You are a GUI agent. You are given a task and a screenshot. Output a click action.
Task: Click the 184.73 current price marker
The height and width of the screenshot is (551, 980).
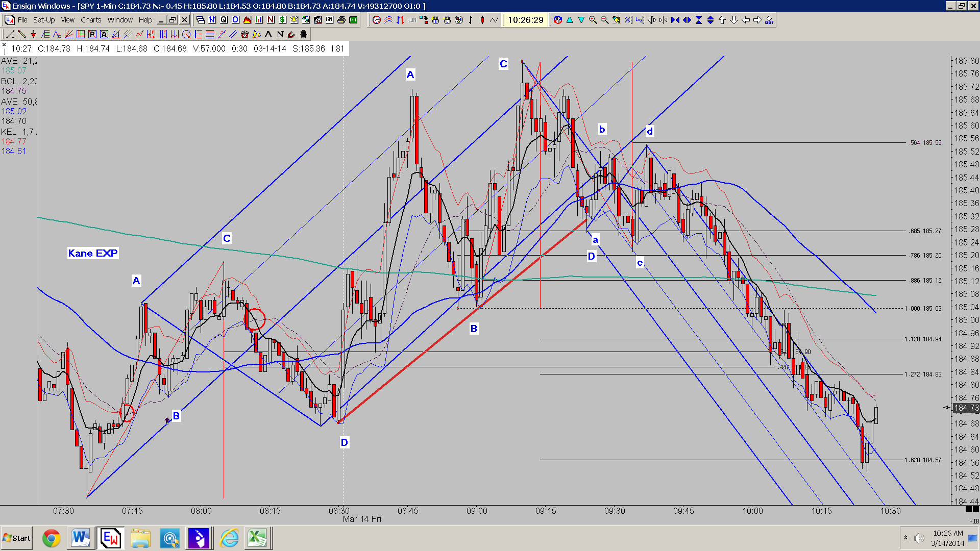point(966,408)
